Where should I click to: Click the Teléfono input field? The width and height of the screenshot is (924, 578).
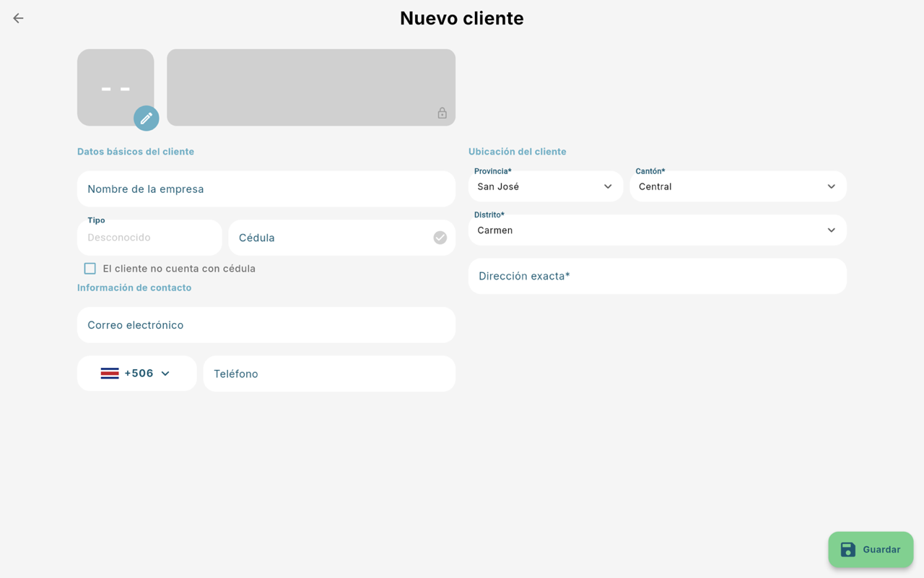click(x=329, y=374)
